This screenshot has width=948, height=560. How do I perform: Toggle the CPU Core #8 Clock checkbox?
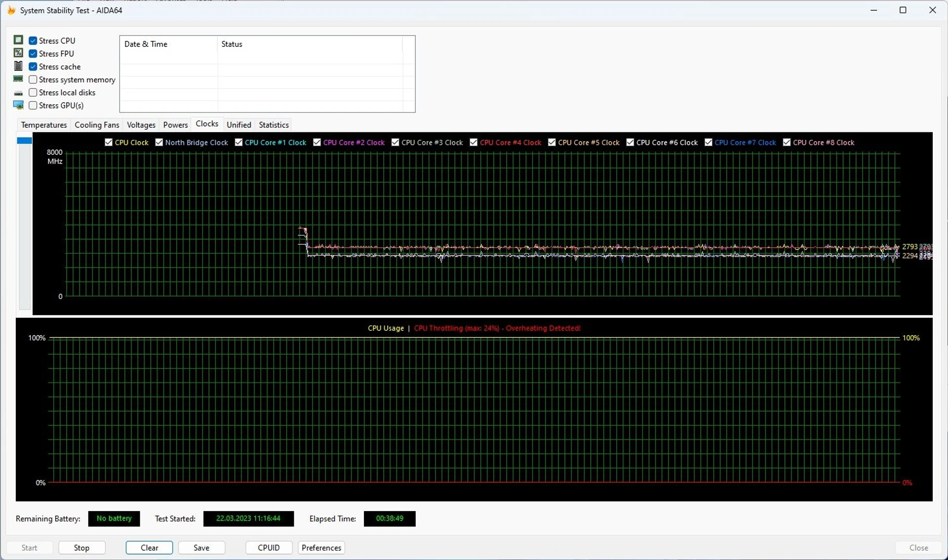click(x=787, y=142)
